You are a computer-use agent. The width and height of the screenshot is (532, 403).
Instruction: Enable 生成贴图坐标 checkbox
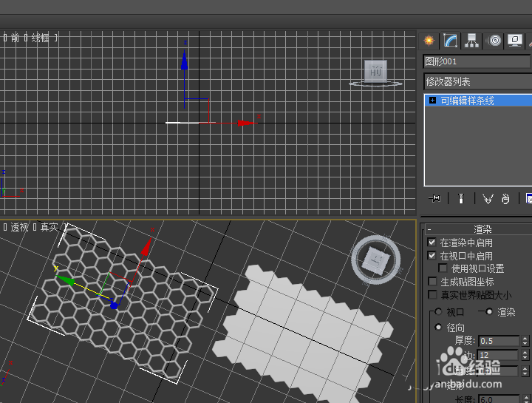pyautogui.click(x=432, y=282)
